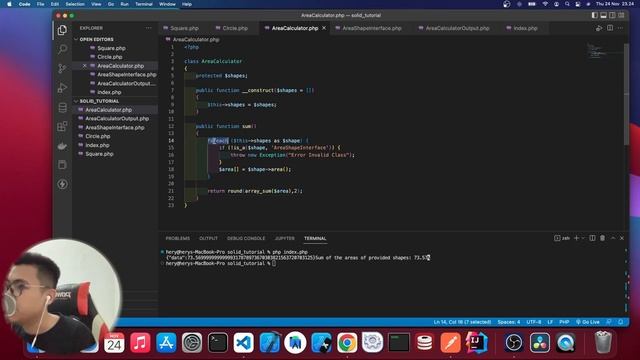Switch to the AreaShapeInterface.php tab
This screenshot has height=360, width=640.
point(372,28)
